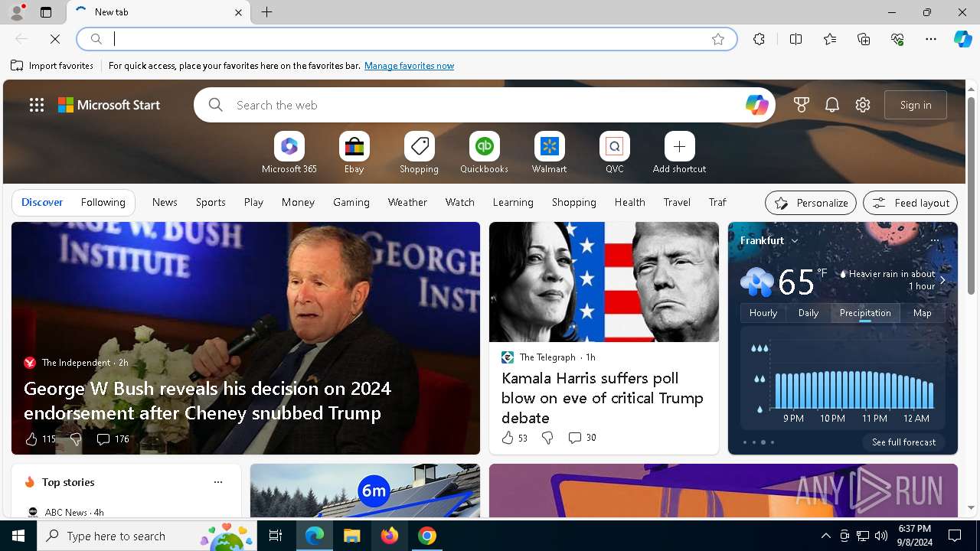
Task: Click the Copilot icon in search box
Action: (x=756, y=105)
